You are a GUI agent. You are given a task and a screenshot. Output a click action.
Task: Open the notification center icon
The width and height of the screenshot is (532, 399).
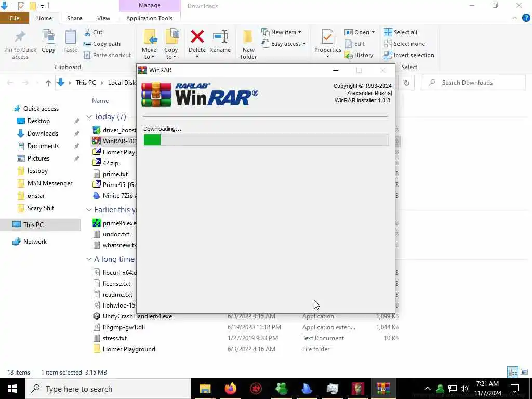click(x=515, y=389)
